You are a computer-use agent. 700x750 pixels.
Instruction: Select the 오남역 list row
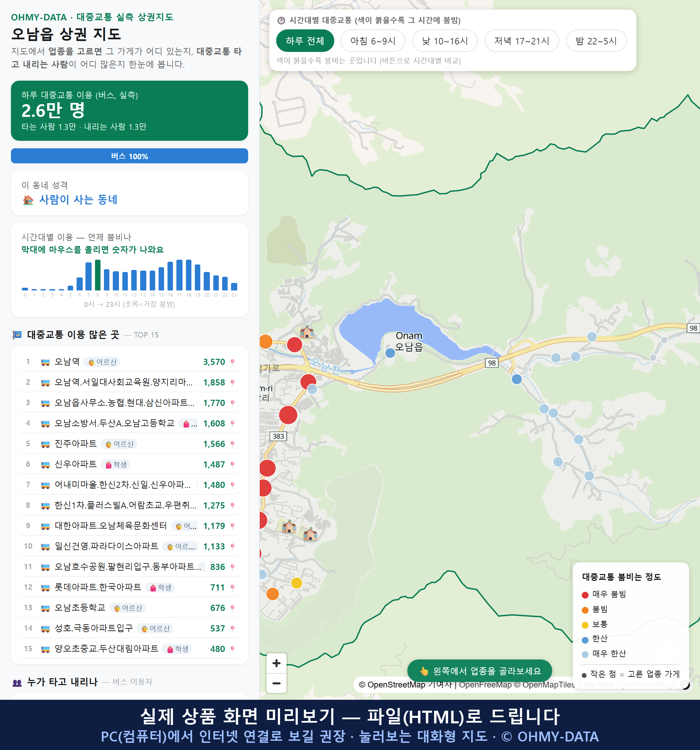(130, 362)
